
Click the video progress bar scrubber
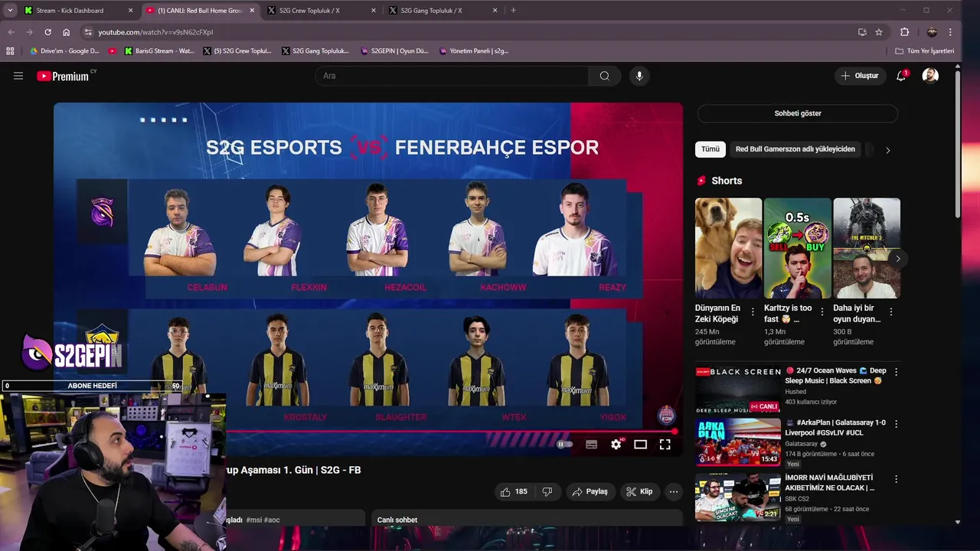coord(674,432)
